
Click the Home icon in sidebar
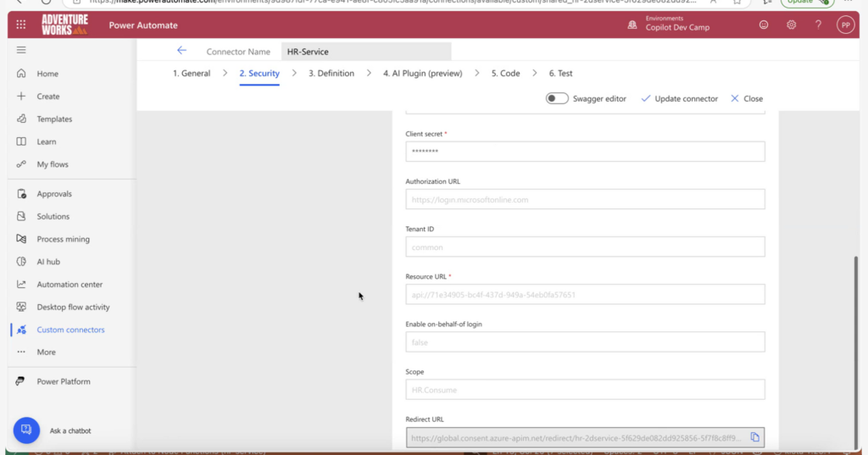pyautogui.click(x=21, y=73)
